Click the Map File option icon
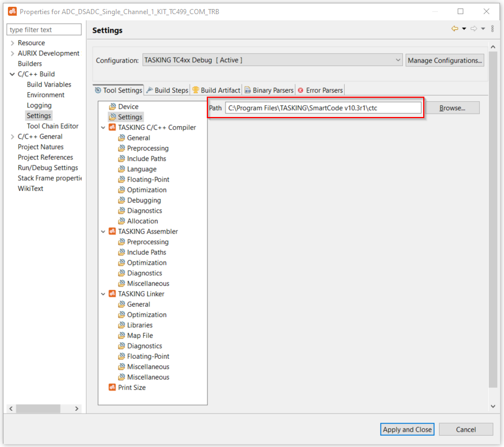504x447 pixels. 121,336
